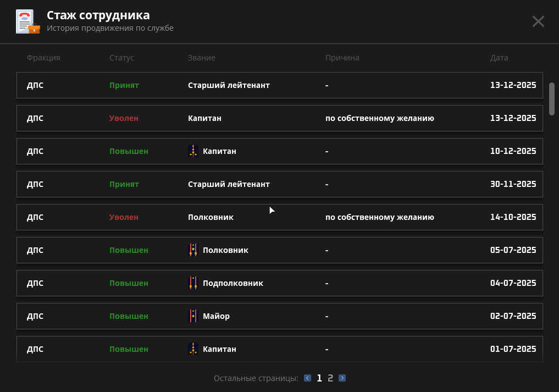This screenshot has width=559, height=392.
Task: Click the Фракция column header
Action: pyautogui.click(x=43, y=58)
